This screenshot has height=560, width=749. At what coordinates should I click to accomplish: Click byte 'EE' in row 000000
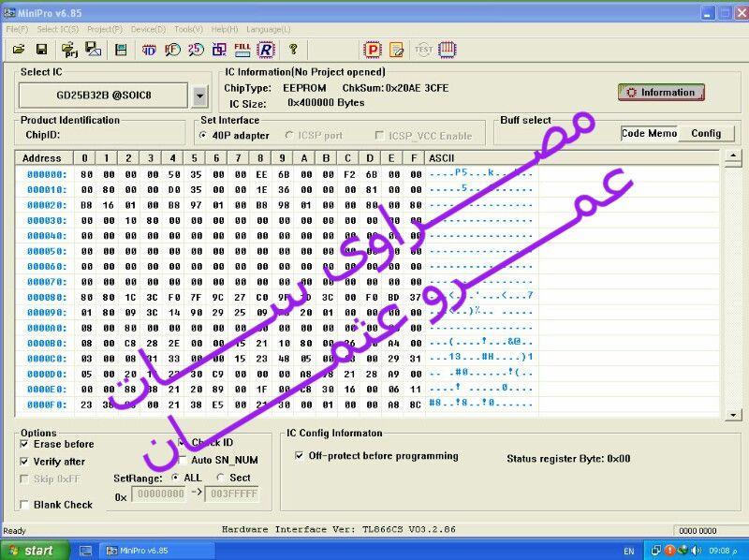261,175
